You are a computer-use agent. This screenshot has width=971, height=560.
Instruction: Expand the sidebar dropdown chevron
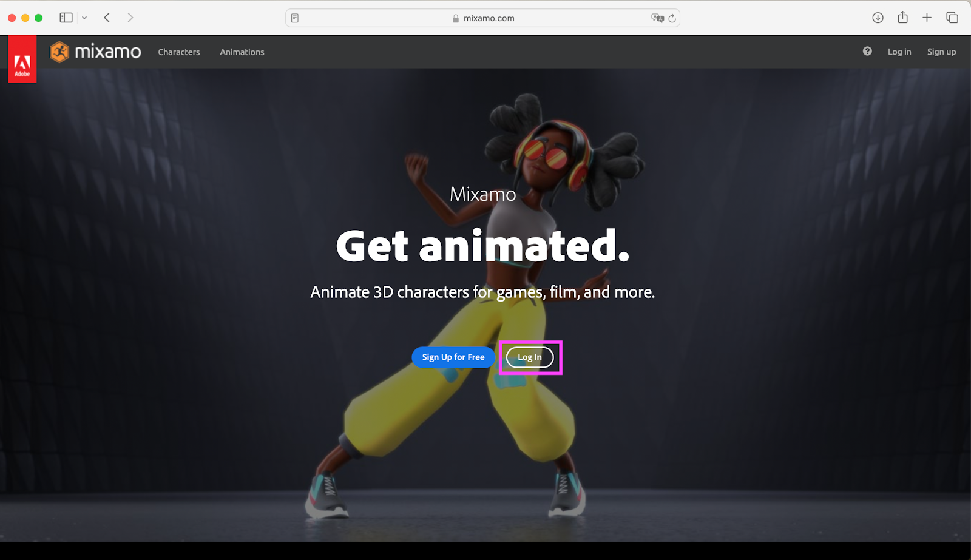(84, 18)
